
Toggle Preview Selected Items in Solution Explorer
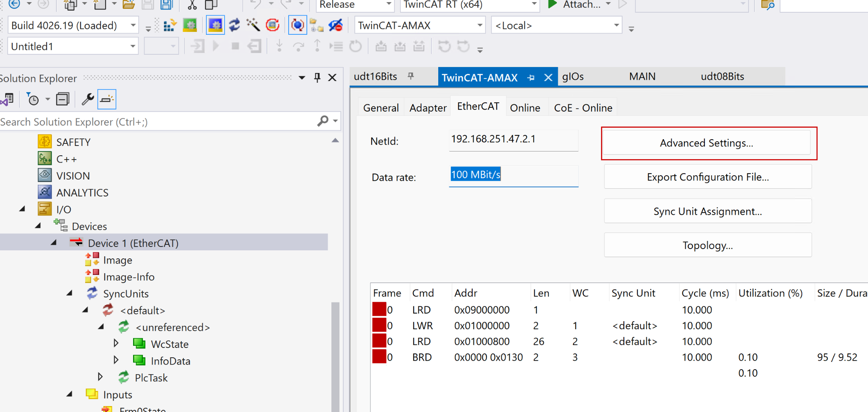107,99
